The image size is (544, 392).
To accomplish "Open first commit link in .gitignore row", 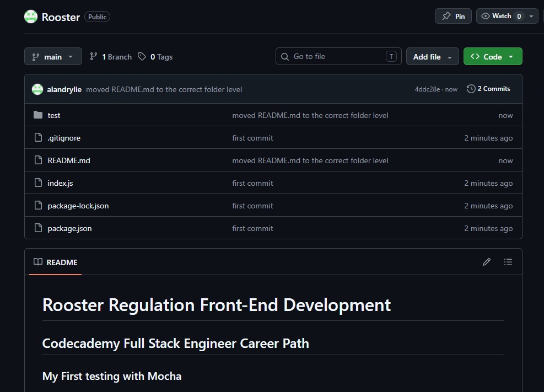I will coord(252,138).
